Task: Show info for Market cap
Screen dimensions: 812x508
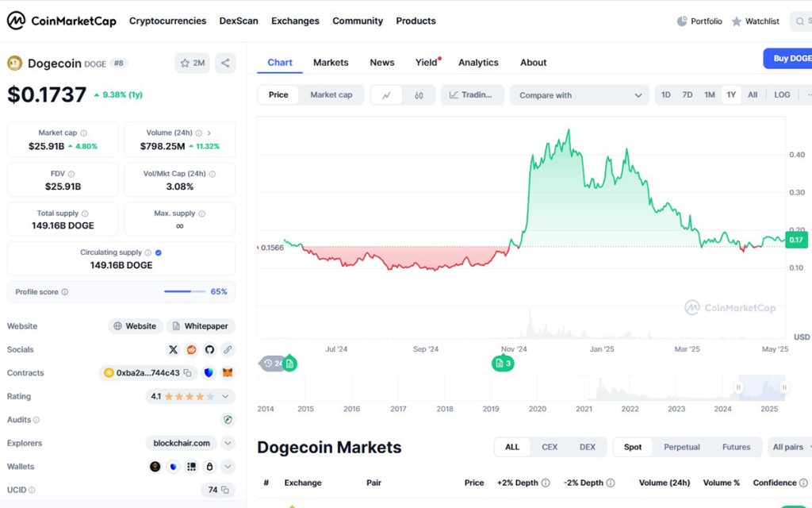Action: [84, 133]
